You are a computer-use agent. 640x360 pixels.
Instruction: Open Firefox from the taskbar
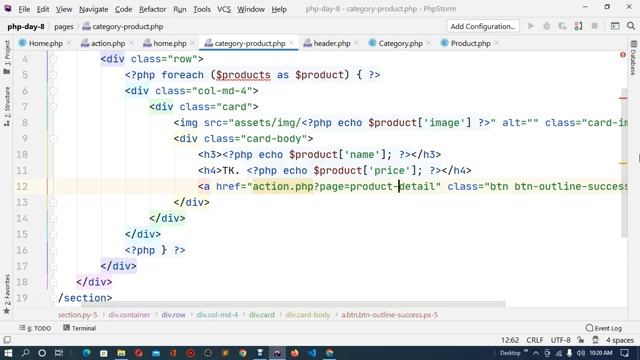point(295,353)
